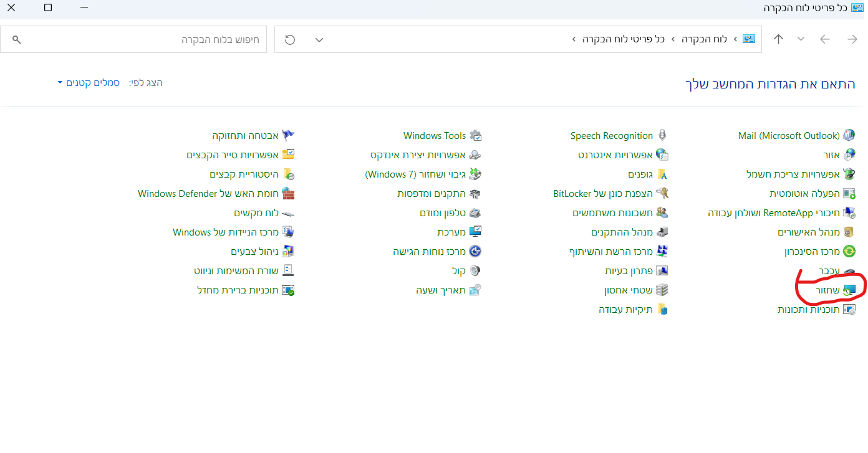
Task: Click the green מרכז הסינכרון sync icon
Action: [849, 252]
